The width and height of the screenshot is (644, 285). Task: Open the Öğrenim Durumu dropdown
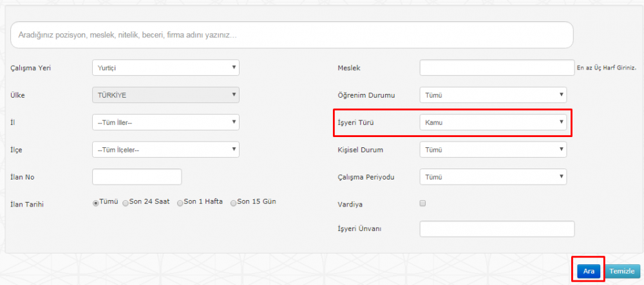click(493, 95)
